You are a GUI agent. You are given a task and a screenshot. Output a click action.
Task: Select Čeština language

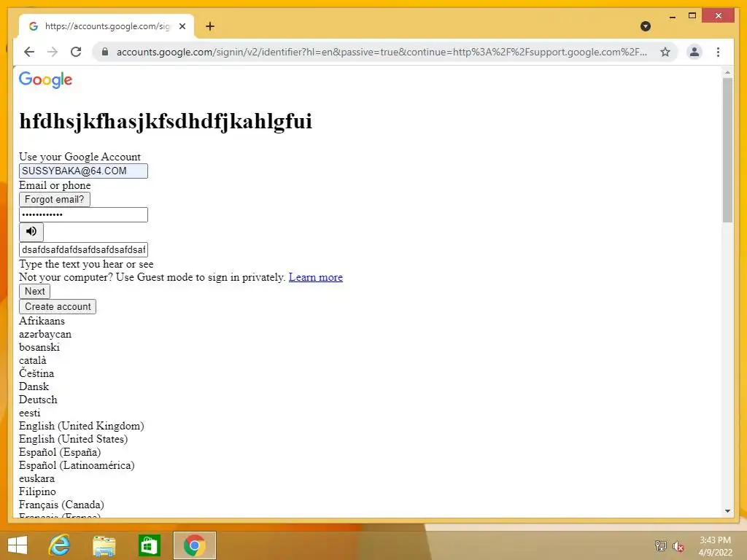tap(36, 373)
